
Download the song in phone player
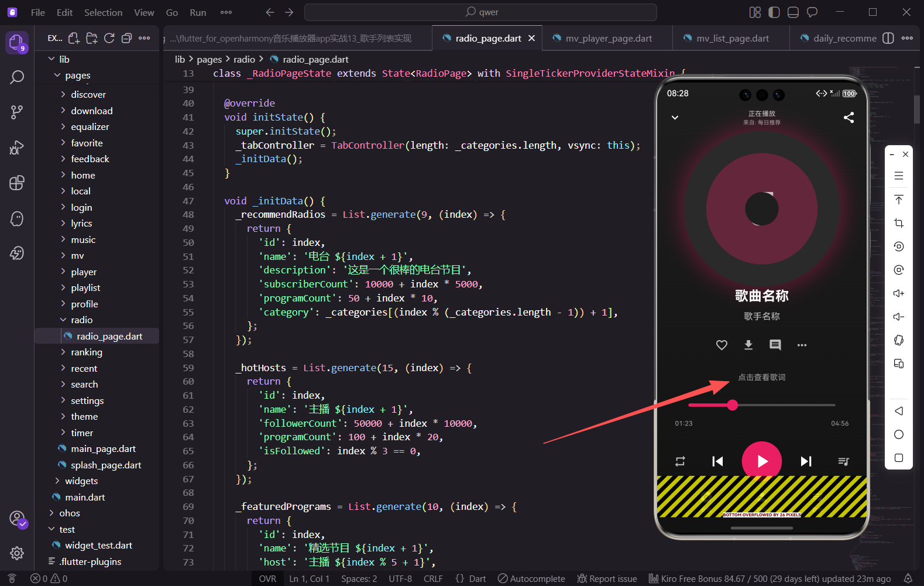point(748,345)
